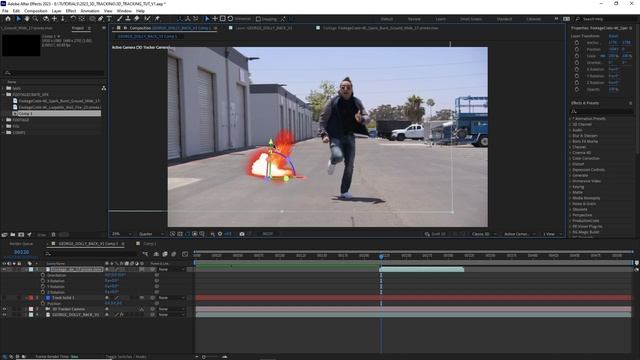Click the new composition icon in Project panel

click(21, 235)
